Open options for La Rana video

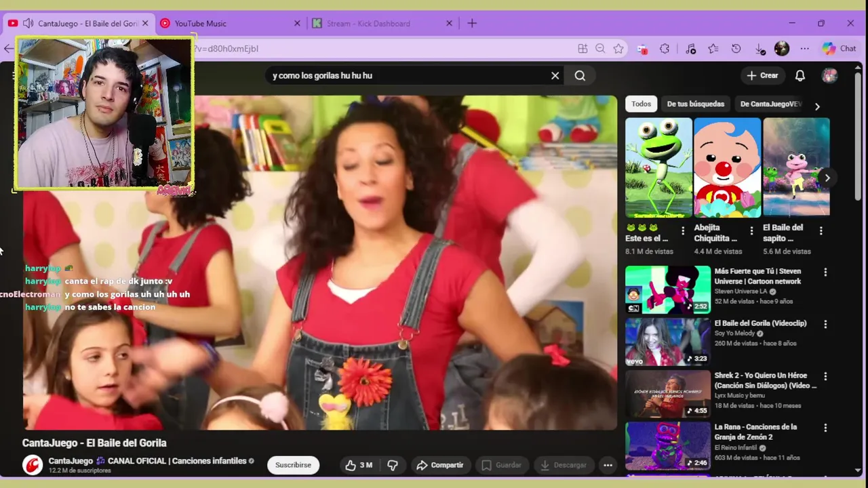click(825, 428)
